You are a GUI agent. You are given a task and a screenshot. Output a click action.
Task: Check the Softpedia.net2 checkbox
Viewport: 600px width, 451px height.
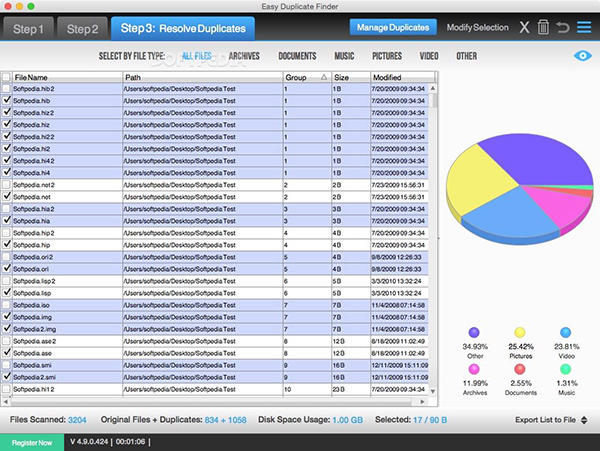[6, 185]
